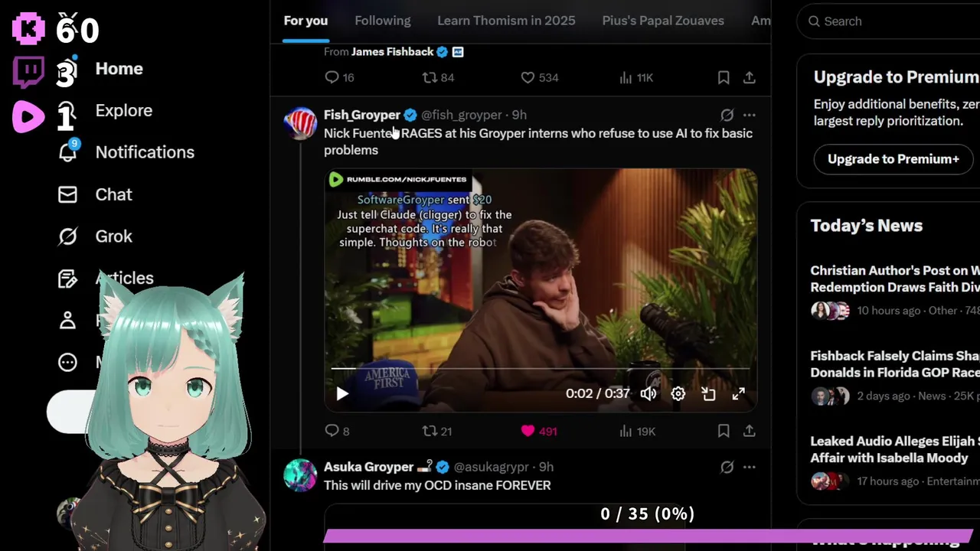Screen dimensions: 980x551
Task: Click the Twitch logo overlay icon
Action: pos(29,72)
